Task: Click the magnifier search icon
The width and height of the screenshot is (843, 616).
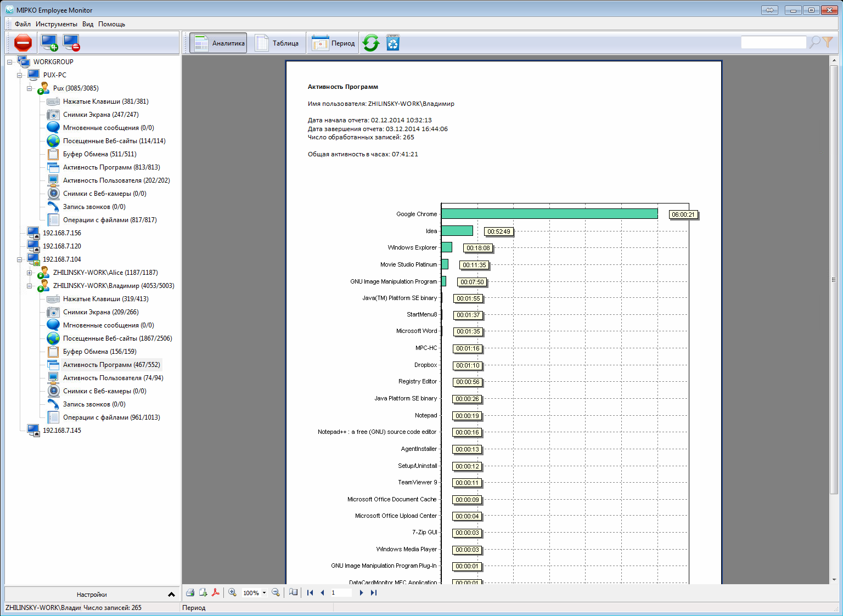Action: pyautogui.click(x=815, y=42)
